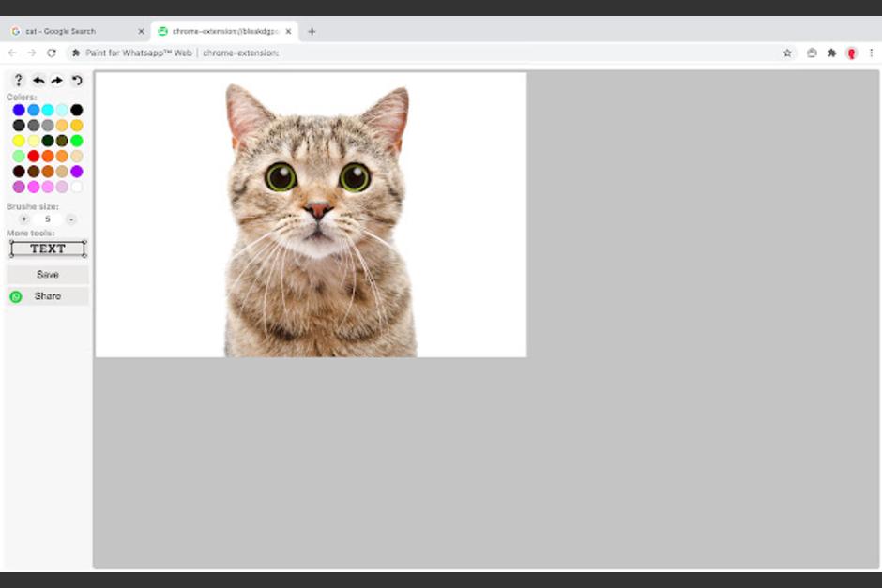Open the help icon in the sidebar
This screenshot has height=588, width=882.
[18, 81]
